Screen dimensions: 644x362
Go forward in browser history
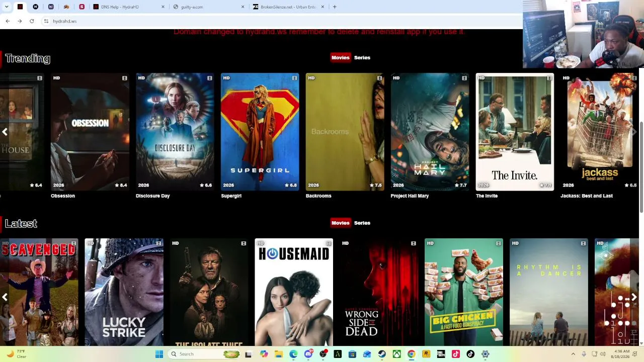[x=20, y=21]
